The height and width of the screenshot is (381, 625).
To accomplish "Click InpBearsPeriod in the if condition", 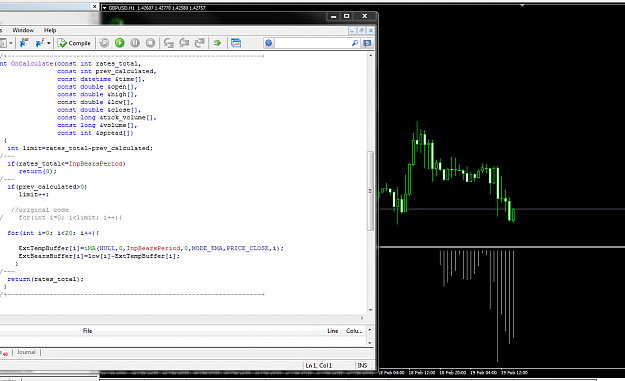I will click(96, 164).
